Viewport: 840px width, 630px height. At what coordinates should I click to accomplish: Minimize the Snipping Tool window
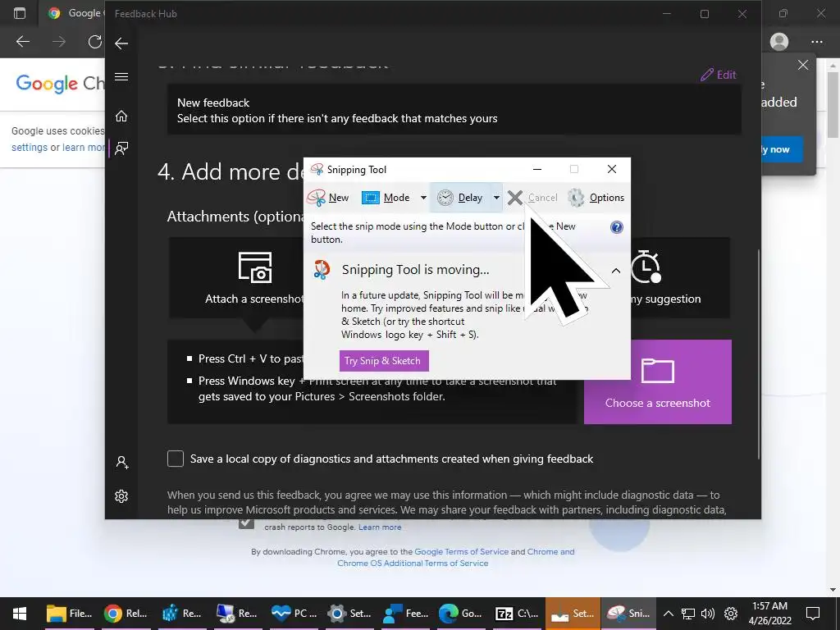[537, 169]
